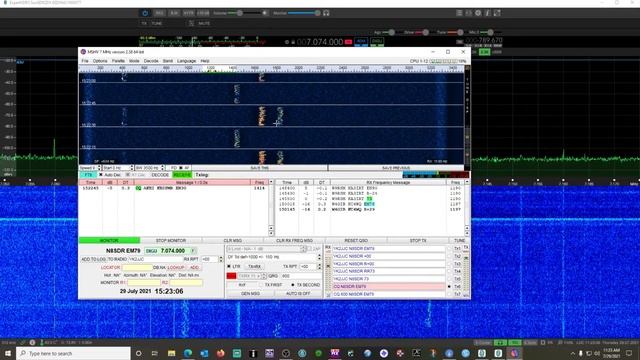Click the CLR RX FREQ MSG button
The height and width of the screenshot is (360, 640).
pyautogui.click(x=294, y=240)
